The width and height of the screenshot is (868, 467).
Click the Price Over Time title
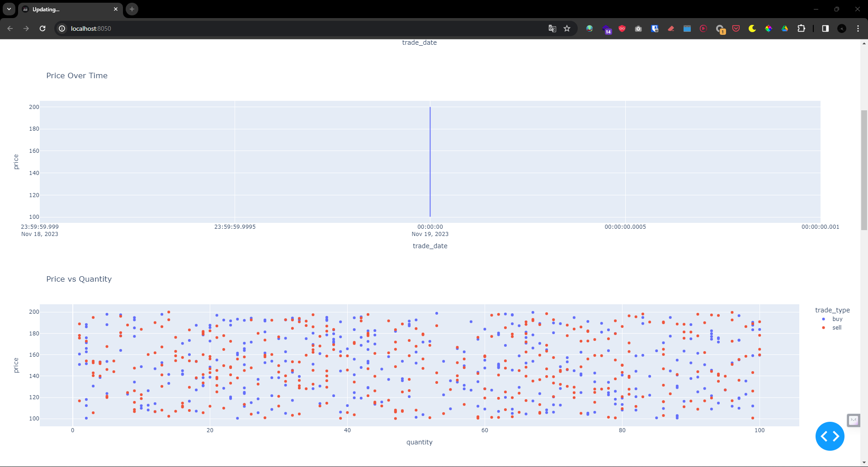[x=77, y=76]
